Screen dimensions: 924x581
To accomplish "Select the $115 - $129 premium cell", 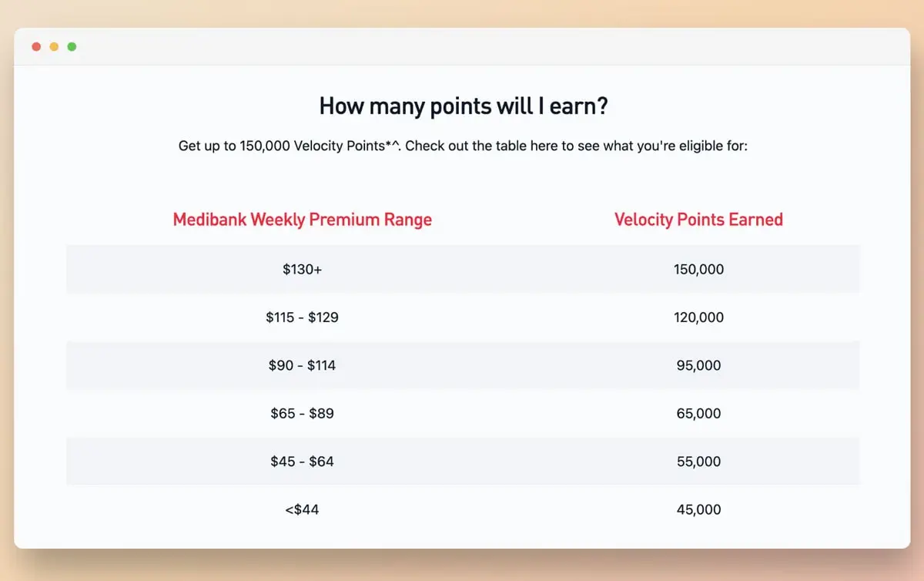I will pos(302,317).
